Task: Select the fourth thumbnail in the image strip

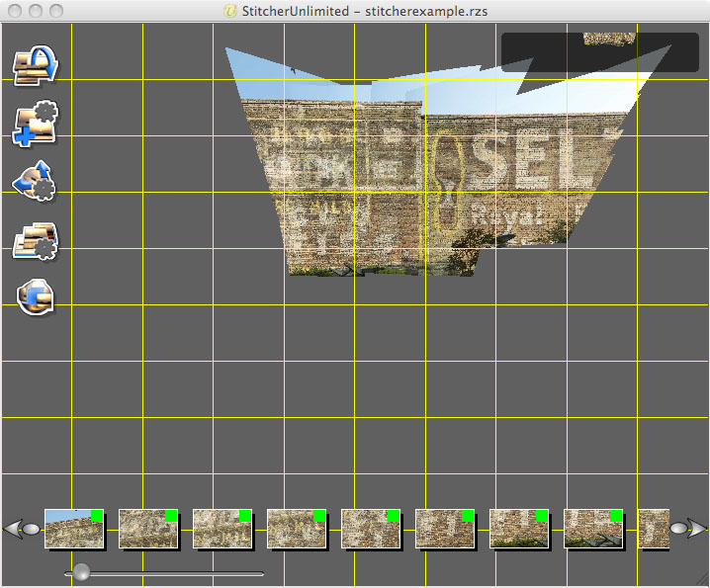Action: tap(297, 529)
